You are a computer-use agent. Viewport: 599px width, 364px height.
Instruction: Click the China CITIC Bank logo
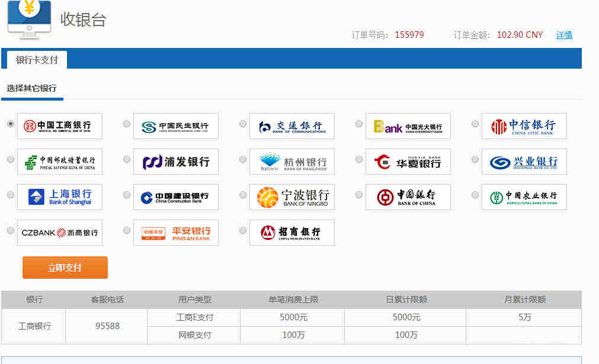[x=524, y=126]
